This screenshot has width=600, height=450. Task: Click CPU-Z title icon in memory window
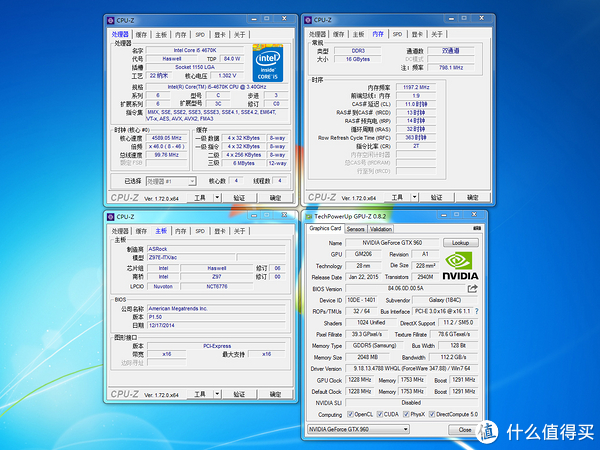click(x=308, y=20)
